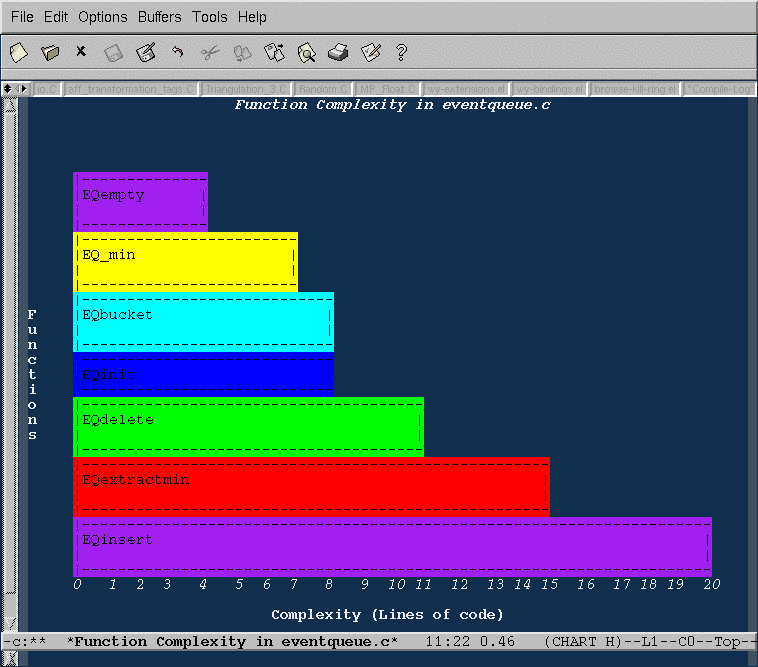Click the Print buffer icon

[338, 52]
